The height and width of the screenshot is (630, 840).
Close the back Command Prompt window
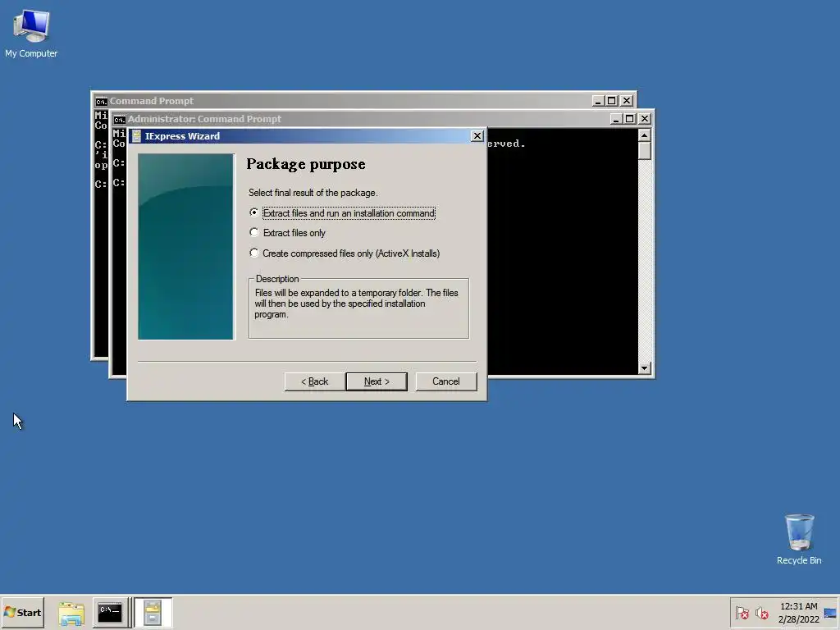627,101
